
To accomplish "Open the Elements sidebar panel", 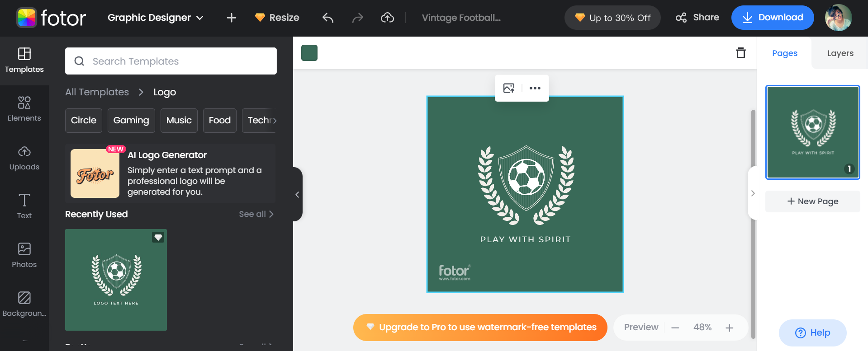I will pos(24,109).
